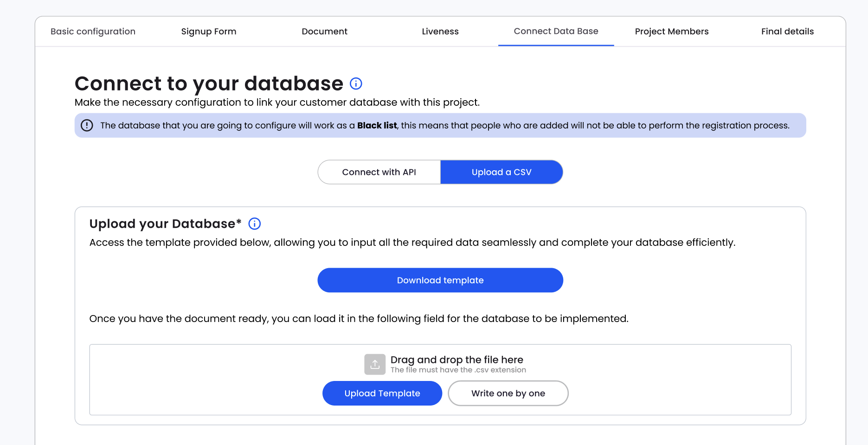
Task: Open the Basic configuration tab
Action: (93, 32)
